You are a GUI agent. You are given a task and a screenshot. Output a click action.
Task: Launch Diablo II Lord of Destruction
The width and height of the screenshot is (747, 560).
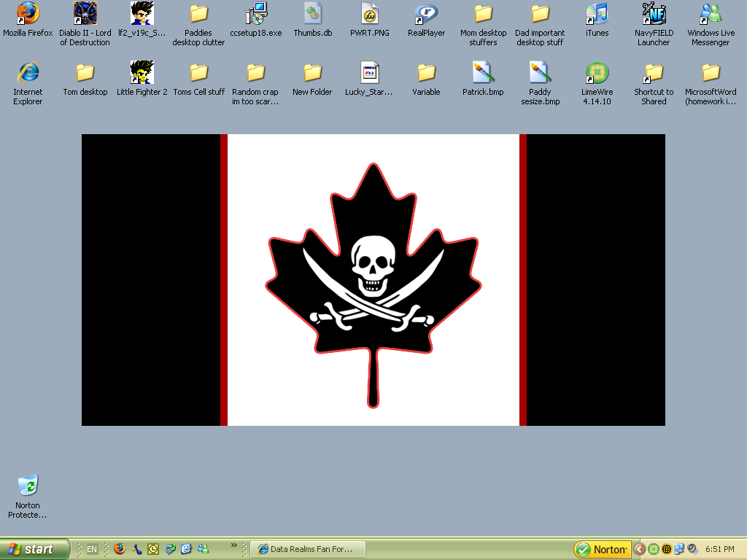tap(85, 14)
